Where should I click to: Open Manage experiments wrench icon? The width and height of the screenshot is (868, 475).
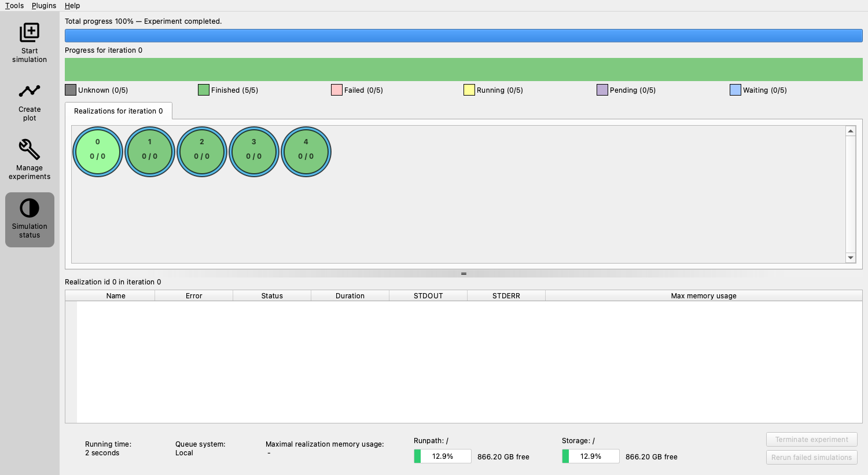click(x=30, y=149)
